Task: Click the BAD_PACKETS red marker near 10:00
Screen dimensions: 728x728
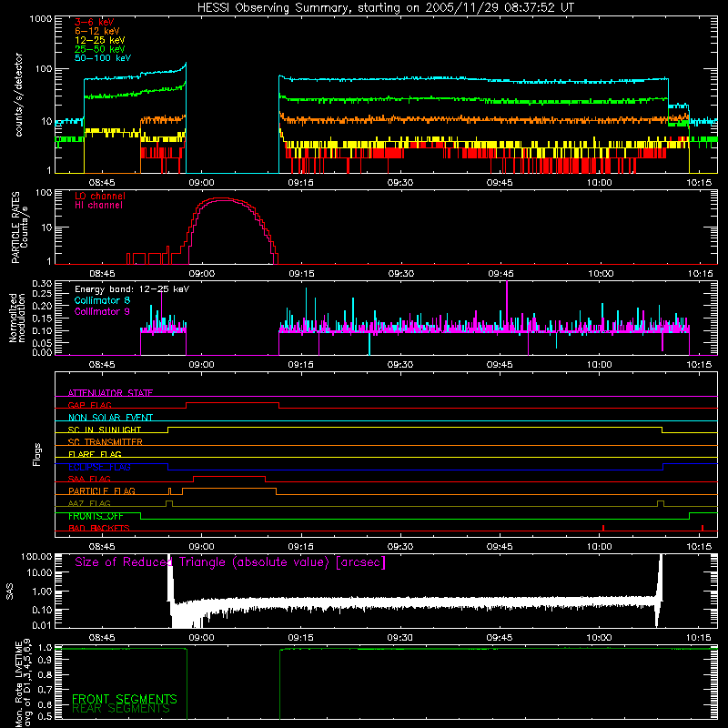Action: click(603, 528)
